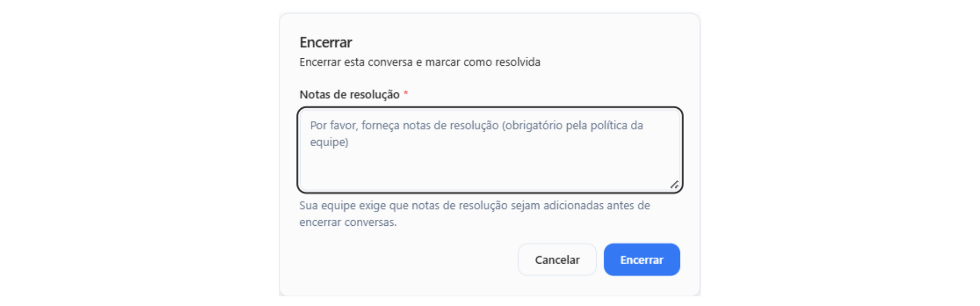Click "marcar como resolvida" in the subtitle

[482, 62]
